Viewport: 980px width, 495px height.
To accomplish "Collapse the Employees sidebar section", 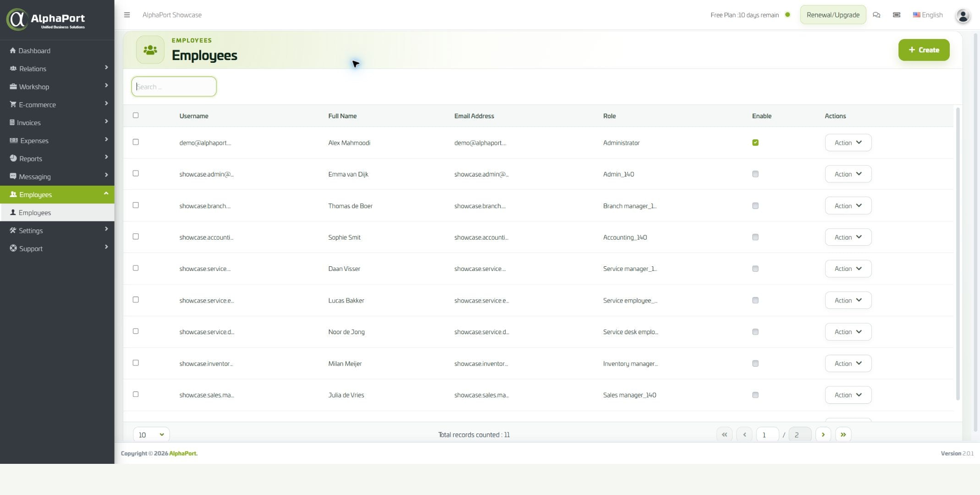I will tap(57, 194).
